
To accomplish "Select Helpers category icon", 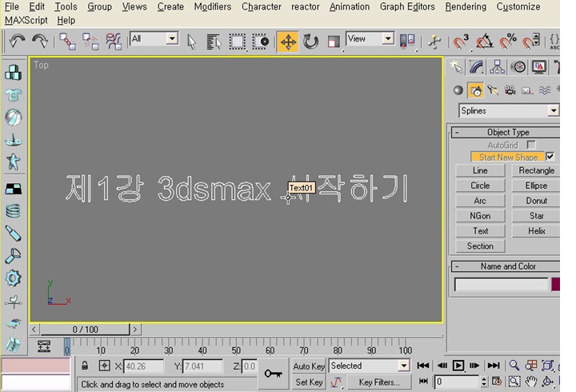I will 527,90.
